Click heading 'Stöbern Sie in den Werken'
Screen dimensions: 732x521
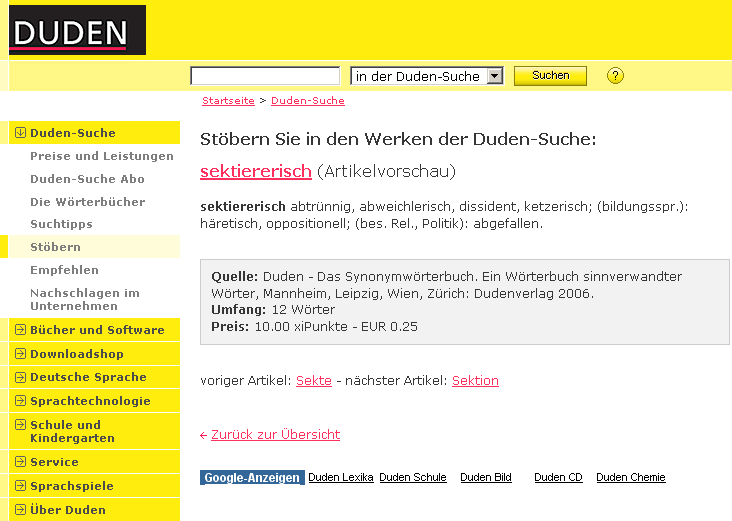(398, 139)
